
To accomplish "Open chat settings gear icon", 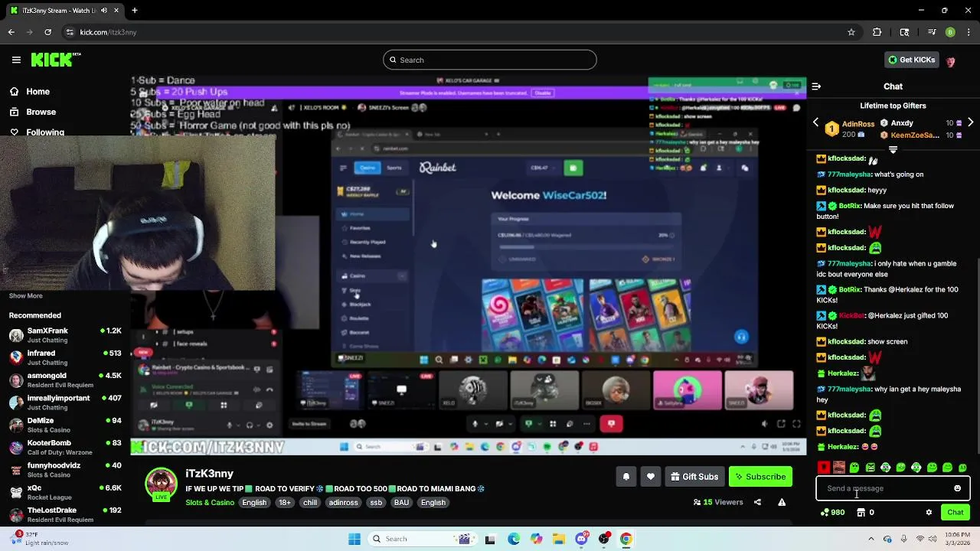I will point(929,513).
